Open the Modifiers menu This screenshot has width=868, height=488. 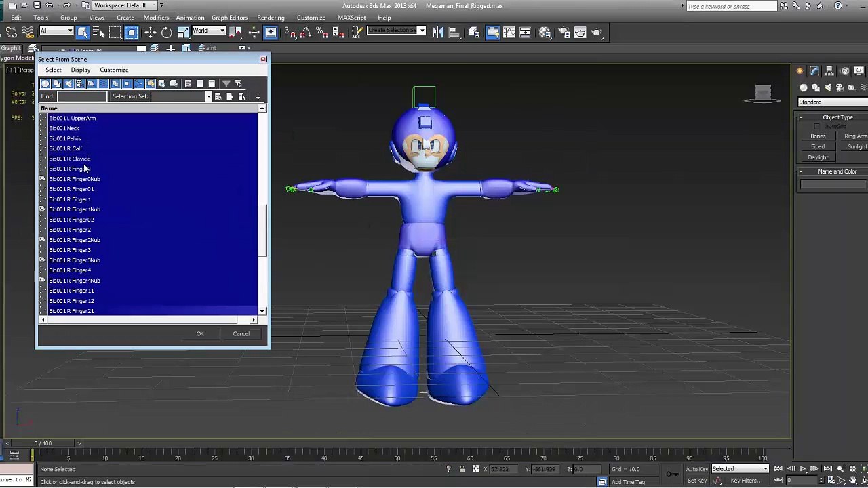[x=156, y=18]
